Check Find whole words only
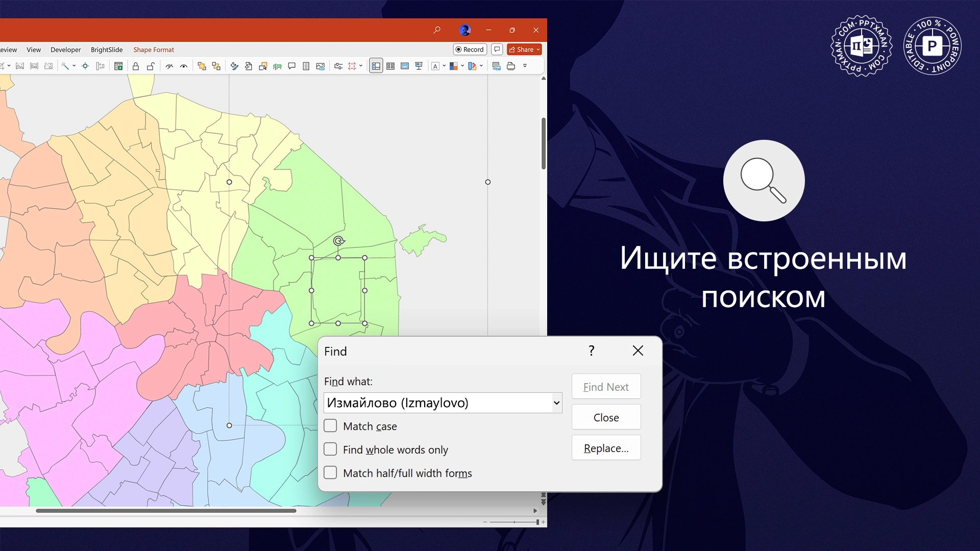This screenshot has height=551, width=980. [331, 449]
